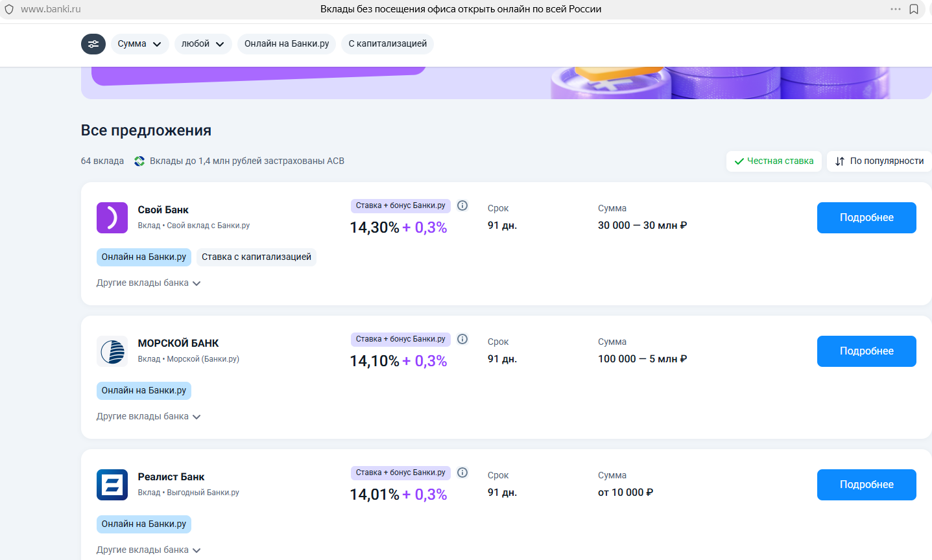Viewport: 932px width, 560px height.
Task: Bookmark this page in the browser
Action: tap(914, 9)
